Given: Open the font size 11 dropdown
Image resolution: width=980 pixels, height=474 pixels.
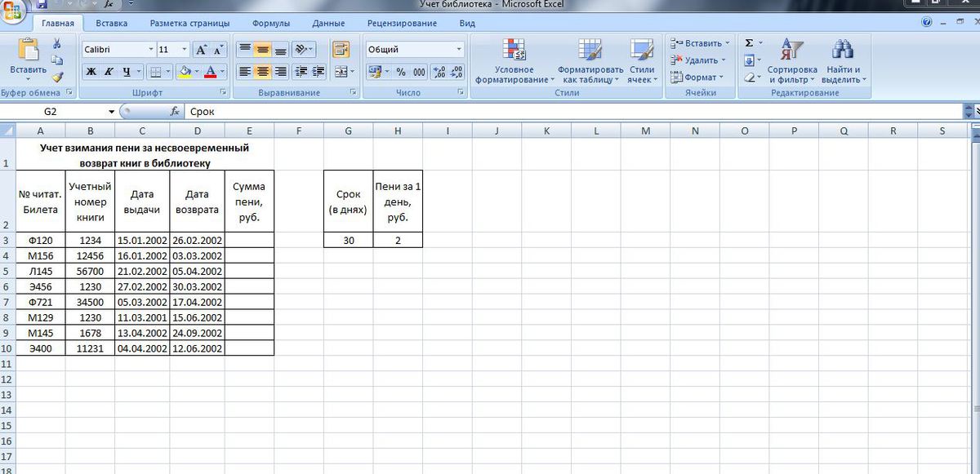Looking at the screenshot, I should pyautogui.click(x=184, y=50).
